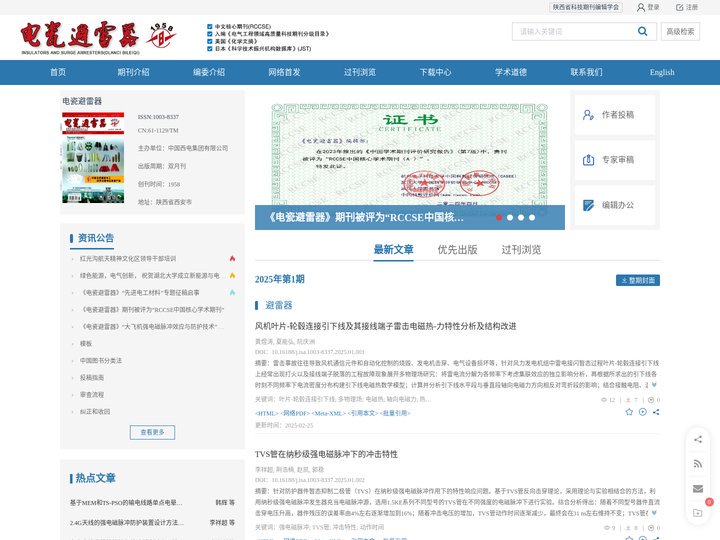
Task: Toggle the 日本 JST checkbox
Action: click(x=209, y=49)
